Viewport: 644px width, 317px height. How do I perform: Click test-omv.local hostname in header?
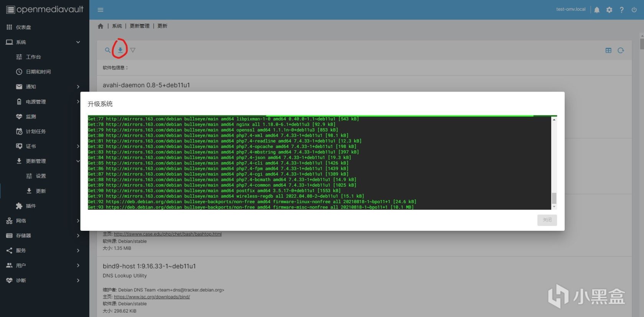click(x=571, y=9)
